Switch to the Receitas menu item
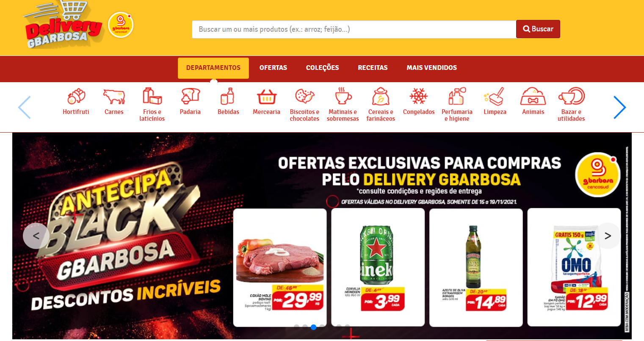This screenshot has height=341, width=644. coord(373,68)
